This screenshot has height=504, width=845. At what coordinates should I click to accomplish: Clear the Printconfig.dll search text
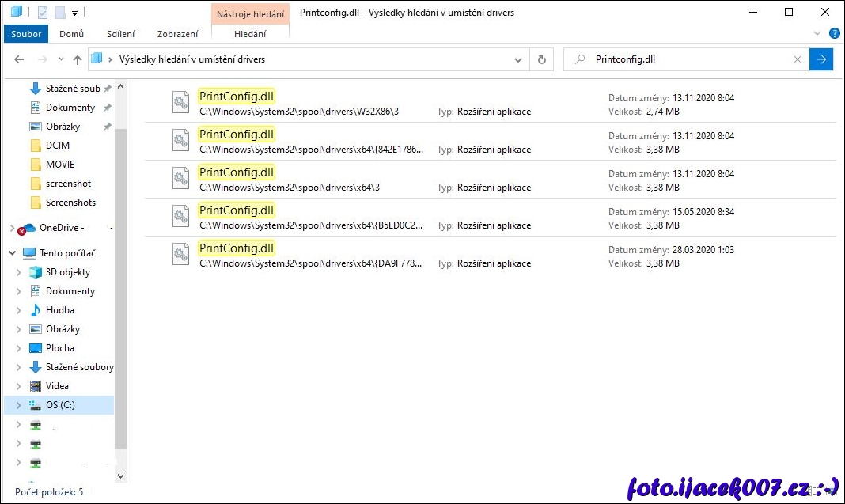click(798, 59)
